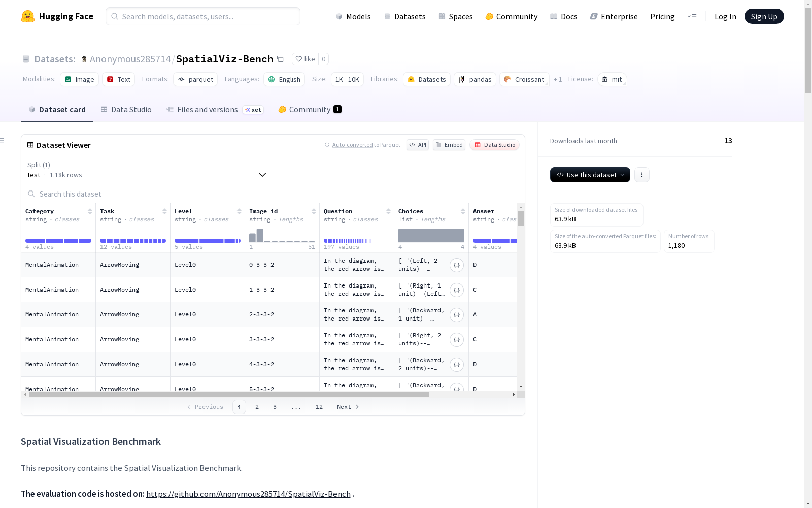The height and width of the screenshot is (508, 812).
Task: Focus the search models, datasets, users field
Action: [203, 16]
